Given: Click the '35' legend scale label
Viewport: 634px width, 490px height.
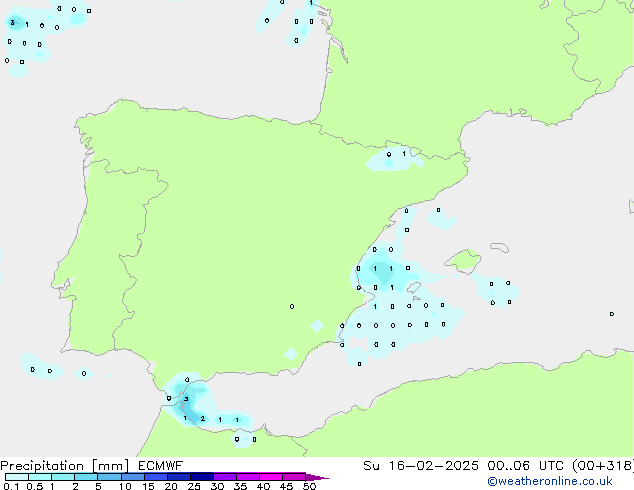Looking at the screenshot, I should pyautogui.click(x=240, y=486).
